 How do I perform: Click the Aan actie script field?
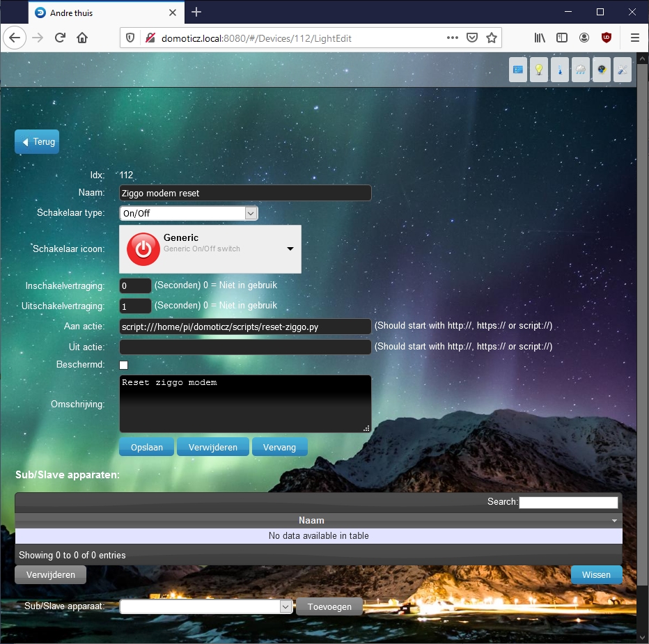tap(245, 327)
